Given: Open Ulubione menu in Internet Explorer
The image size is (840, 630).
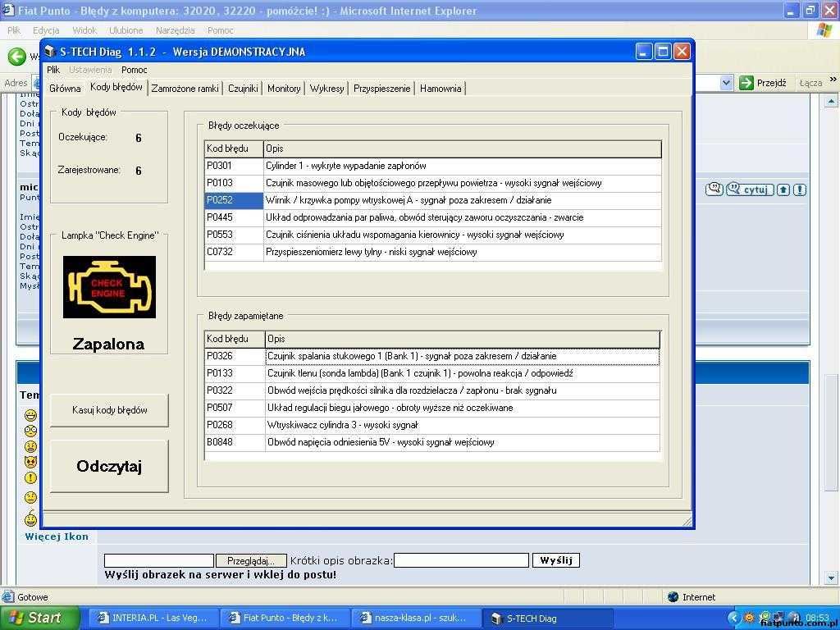Looking at the screenshot, I should click(126, 30).
